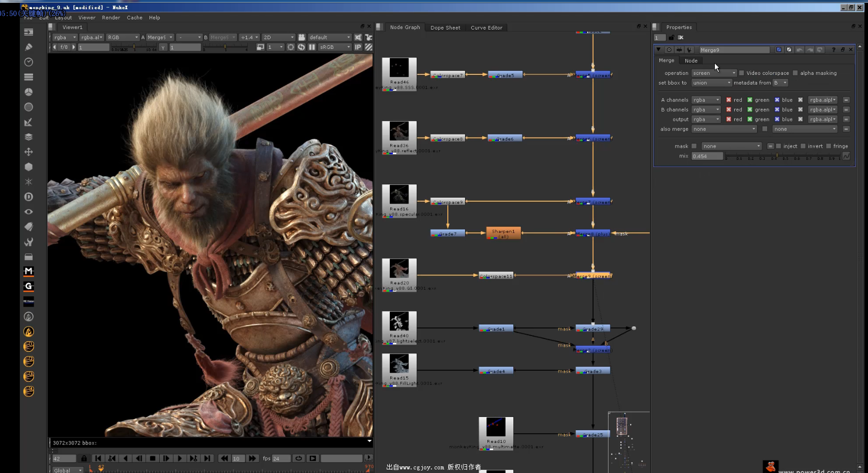Adjust the mix slider handle

coord(777,155)
